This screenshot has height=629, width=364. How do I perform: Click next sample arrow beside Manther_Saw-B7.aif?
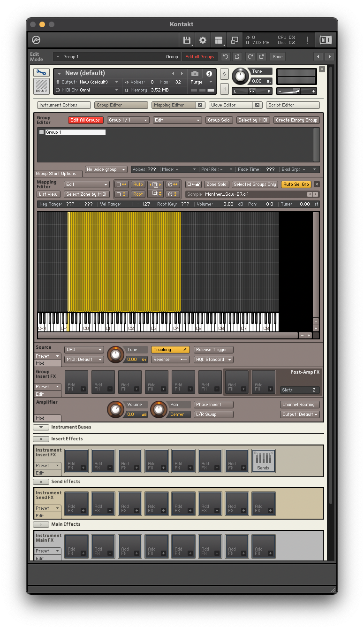[315, 194]
